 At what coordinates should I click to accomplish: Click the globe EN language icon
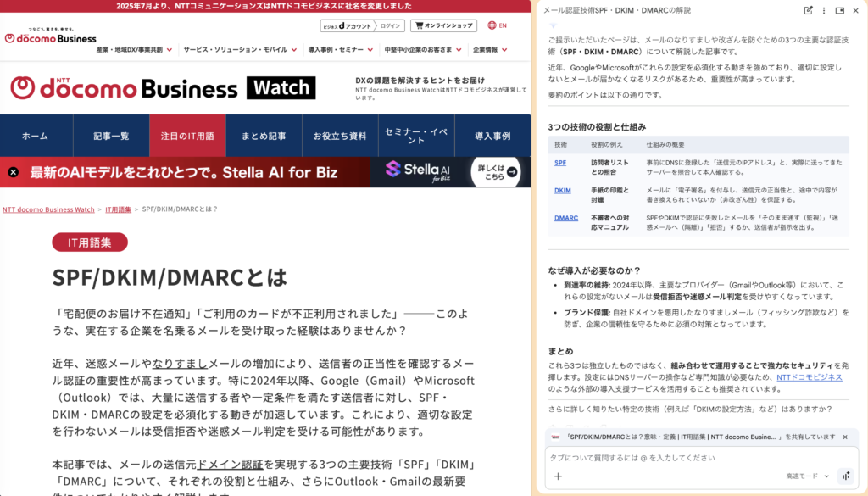497,25
